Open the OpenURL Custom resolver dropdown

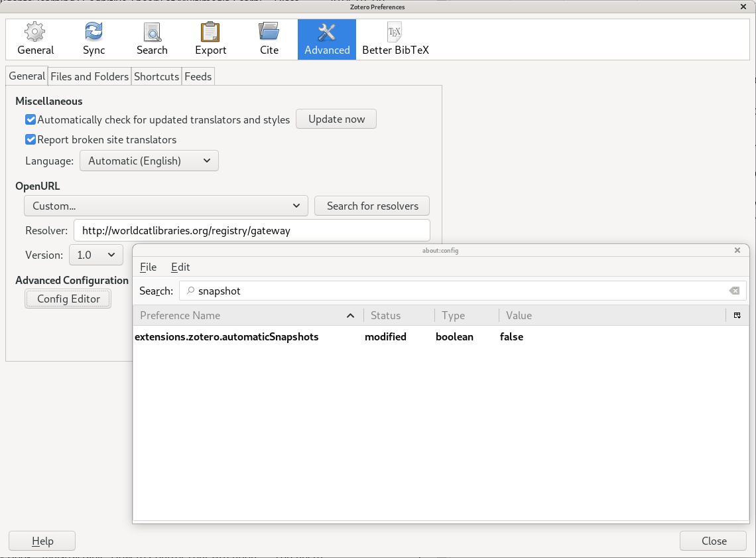[x=166, y=206]
